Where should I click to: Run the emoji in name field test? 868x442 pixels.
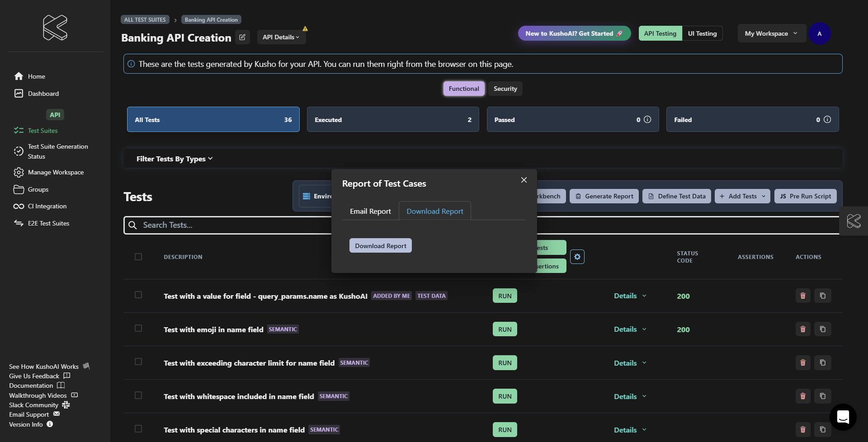505,329
